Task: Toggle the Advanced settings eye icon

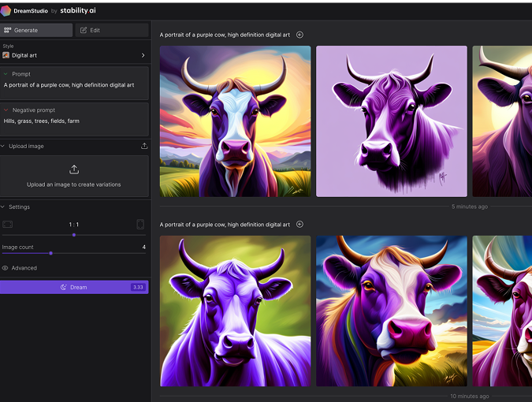Action: pos(6,268)
